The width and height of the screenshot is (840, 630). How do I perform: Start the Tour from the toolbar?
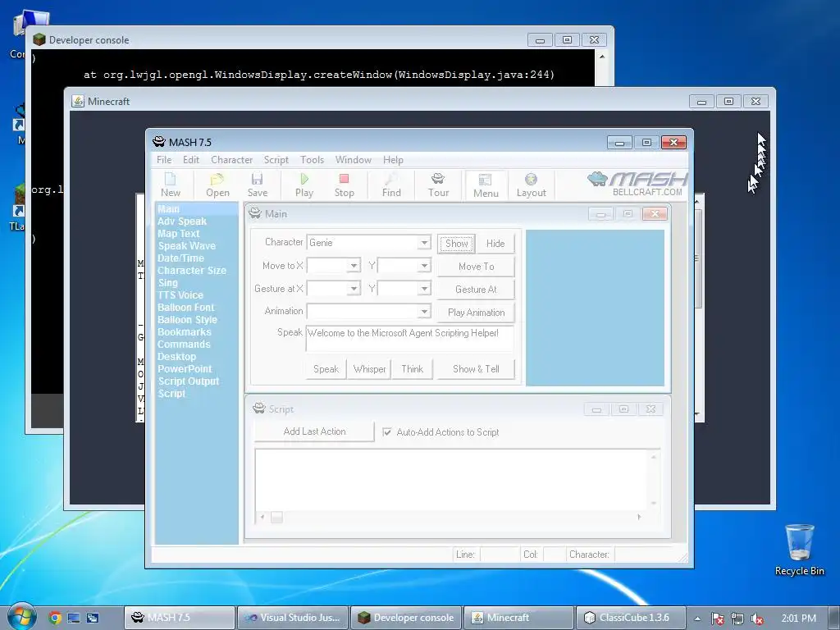pyautogui.click(x=438, y=185)
